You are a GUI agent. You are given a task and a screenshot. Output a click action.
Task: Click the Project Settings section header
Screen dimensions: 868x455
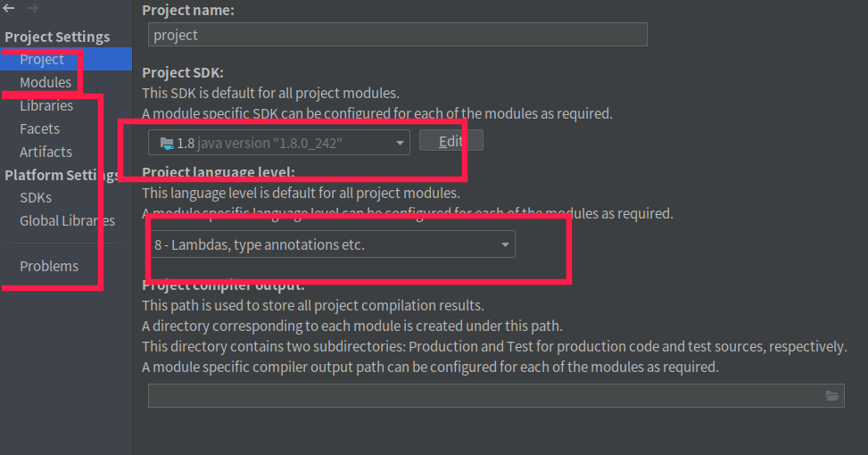(57, 37)
